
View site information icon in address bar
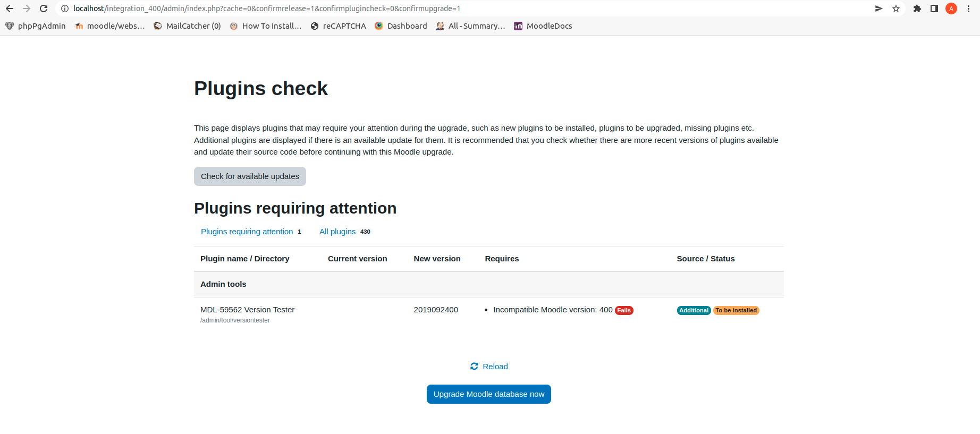point(65,8)
